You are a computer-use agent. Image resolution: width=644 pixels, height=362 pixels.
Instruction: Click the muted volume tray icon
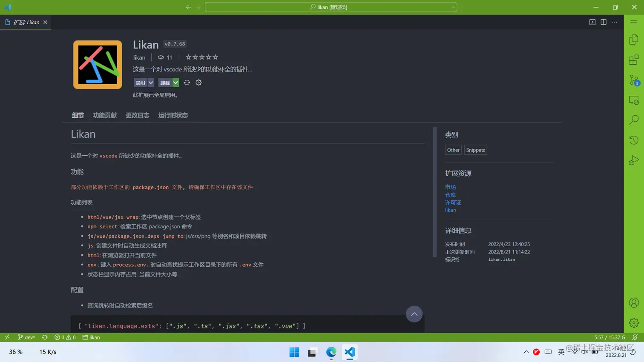click(585, 352)
